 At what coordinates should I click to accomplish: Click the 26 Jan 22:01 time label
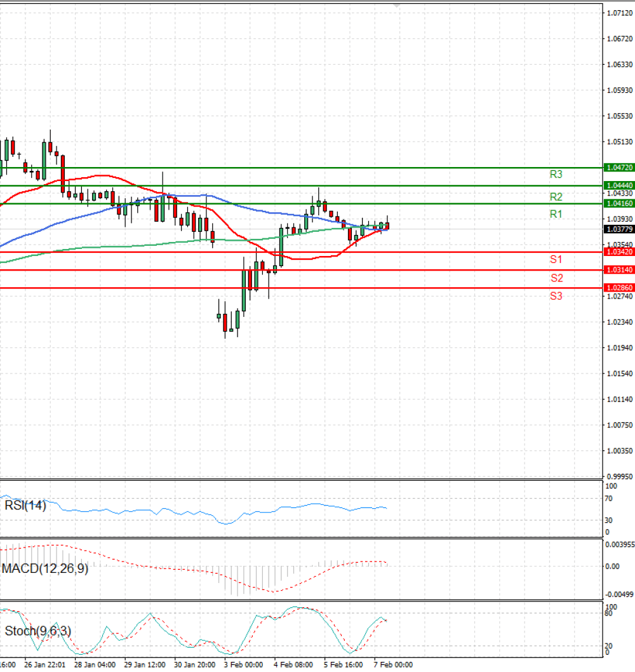point(44,665)
